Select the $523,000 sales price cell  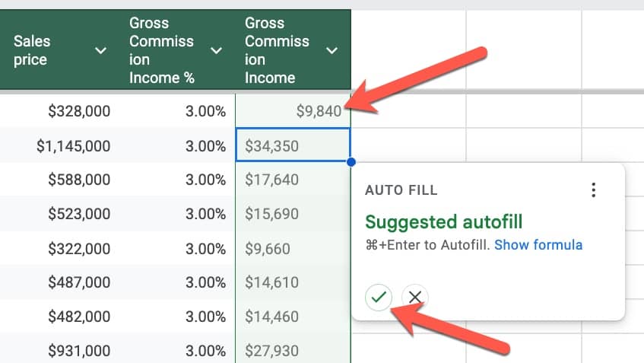pyautogui.click(x=60, y=214)
